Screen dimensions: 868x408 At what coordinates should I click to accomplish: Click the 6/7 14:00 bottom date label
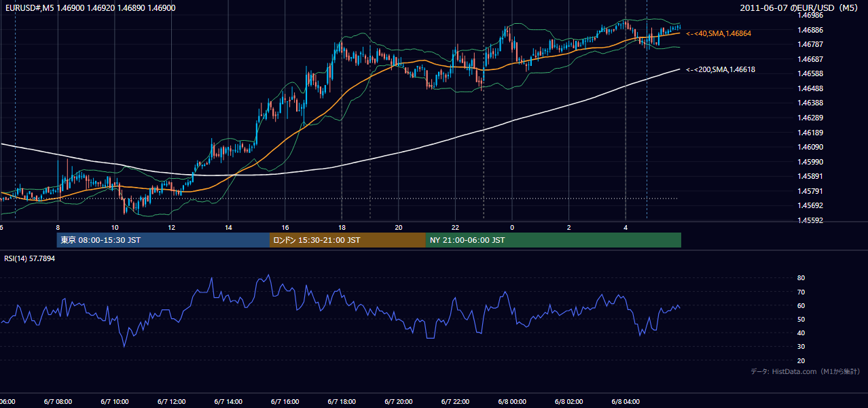228,402
